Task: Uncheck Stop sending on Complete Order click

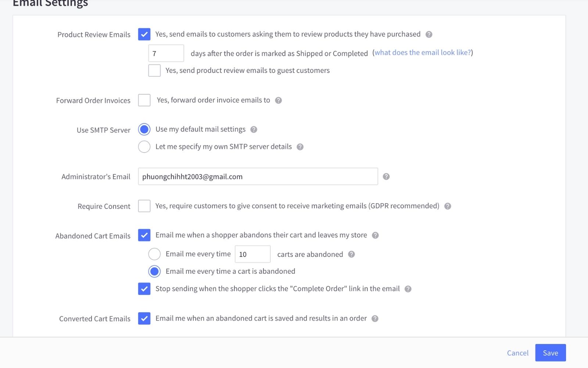Action: coord(144,289)
